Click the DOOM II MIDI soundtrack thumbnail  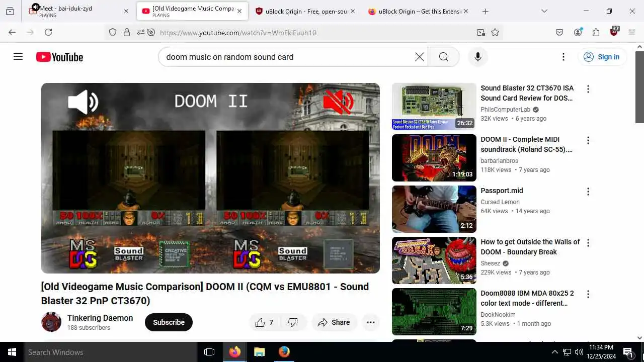(434, 158)
